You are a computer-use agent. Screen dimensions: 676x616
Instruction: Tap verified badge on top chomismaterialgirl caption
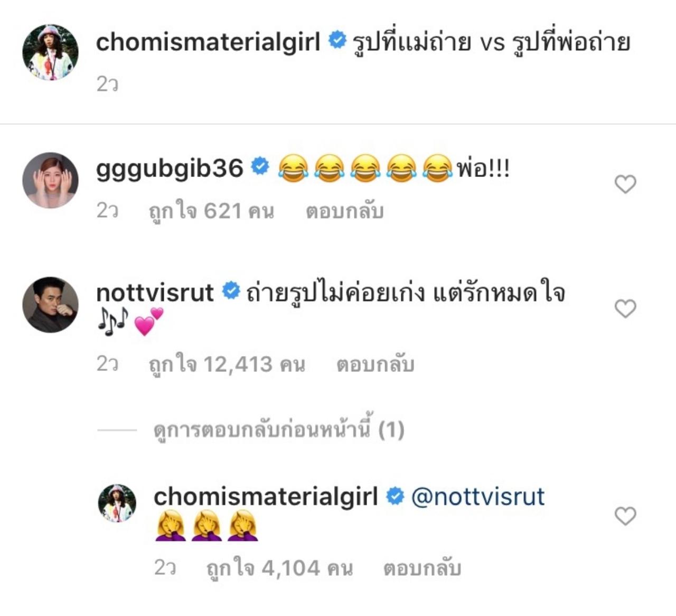click(x=336, y=41)
